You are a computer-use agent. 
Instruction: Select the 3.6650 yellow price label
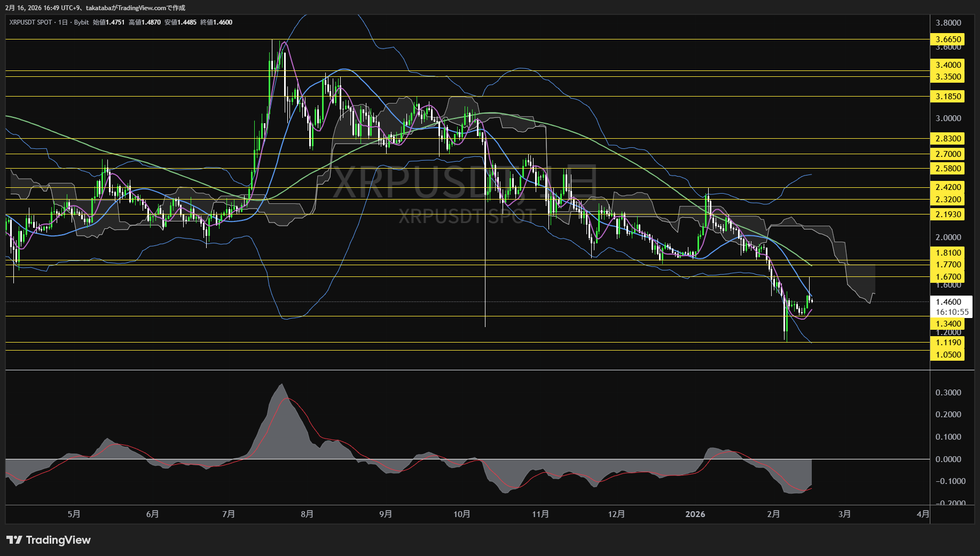[x=948, y=39]
